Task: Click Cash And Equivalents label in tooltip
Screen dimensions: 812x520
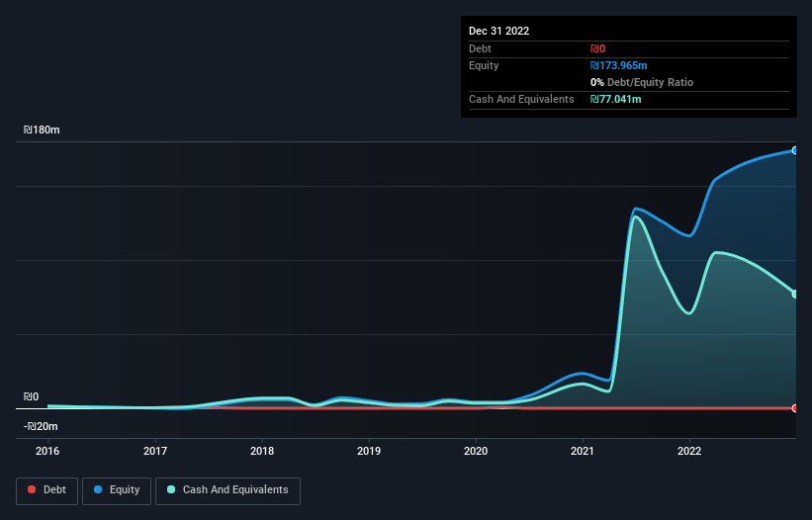Action: coord(521,99)
